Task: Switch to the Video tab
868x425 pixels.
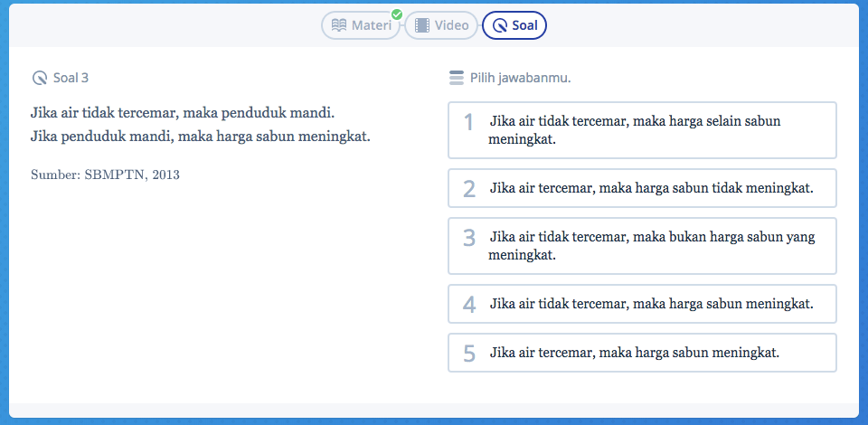Action: 441,25
